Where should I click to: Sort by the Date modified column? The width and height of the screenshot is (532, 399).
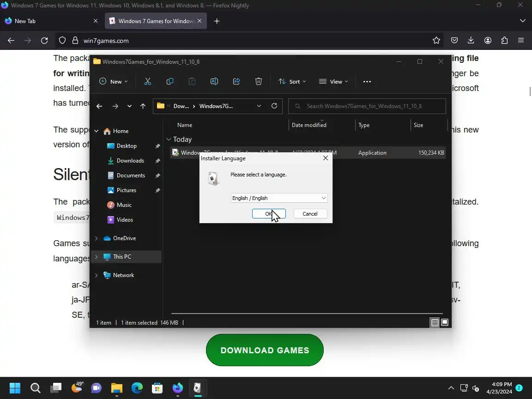[x=309, y=125]
